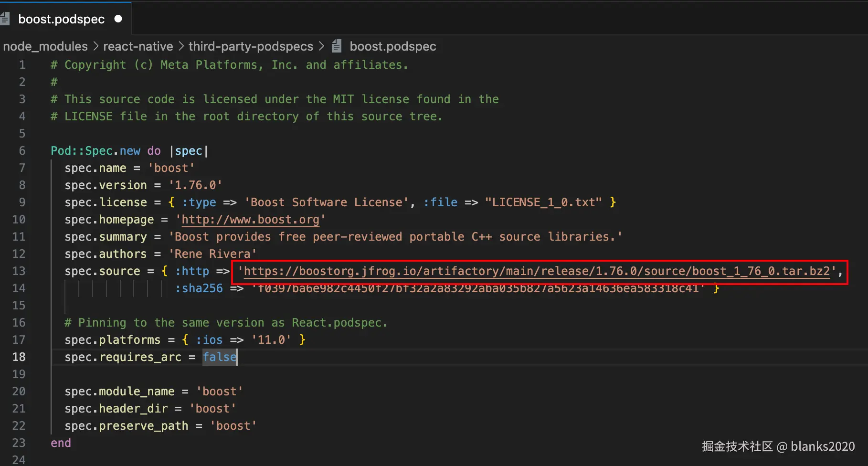The height and width of the screenshot is (466, 868).
Task: Click the unsaved dot on the boost.podspec tab
Action: [x=118, y=19]
